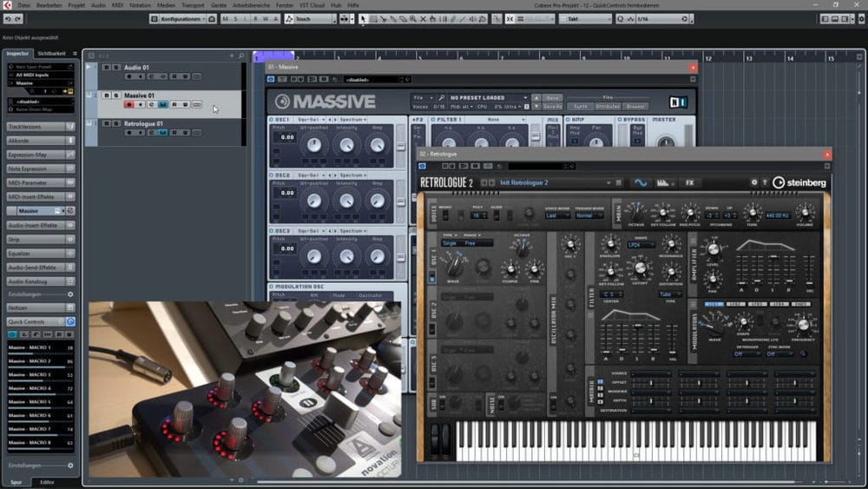The width and height of the screenshot is (868, 489).
Task: Expand the Akkorde inspector section
Action: [41, 141]
